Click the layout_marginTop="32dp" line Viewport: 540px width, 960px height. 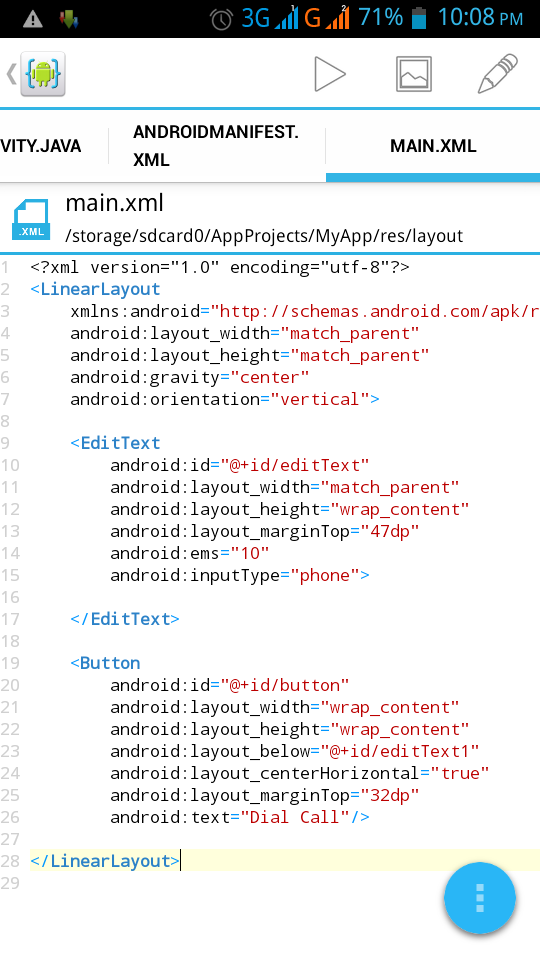pyautogui.click(x=264, y=795)
